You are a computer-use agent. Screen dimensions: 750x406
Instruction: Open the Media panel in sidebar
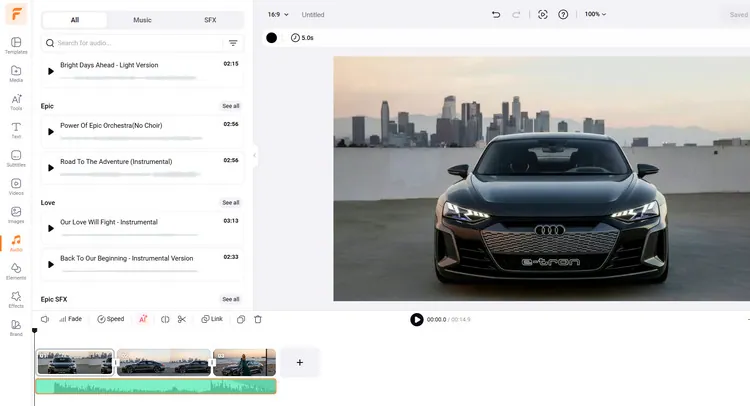pos(16,74)
